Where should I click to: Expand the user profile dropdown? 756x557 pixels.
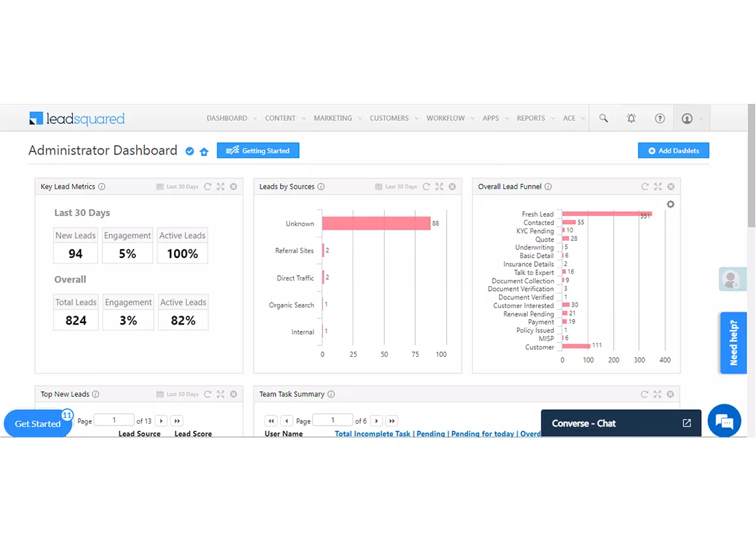692,118
